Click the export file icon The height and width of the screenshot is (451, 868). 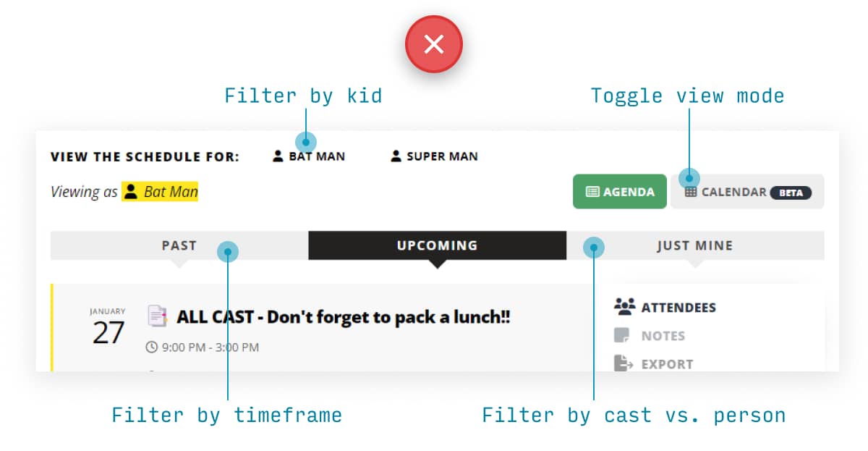624,363
